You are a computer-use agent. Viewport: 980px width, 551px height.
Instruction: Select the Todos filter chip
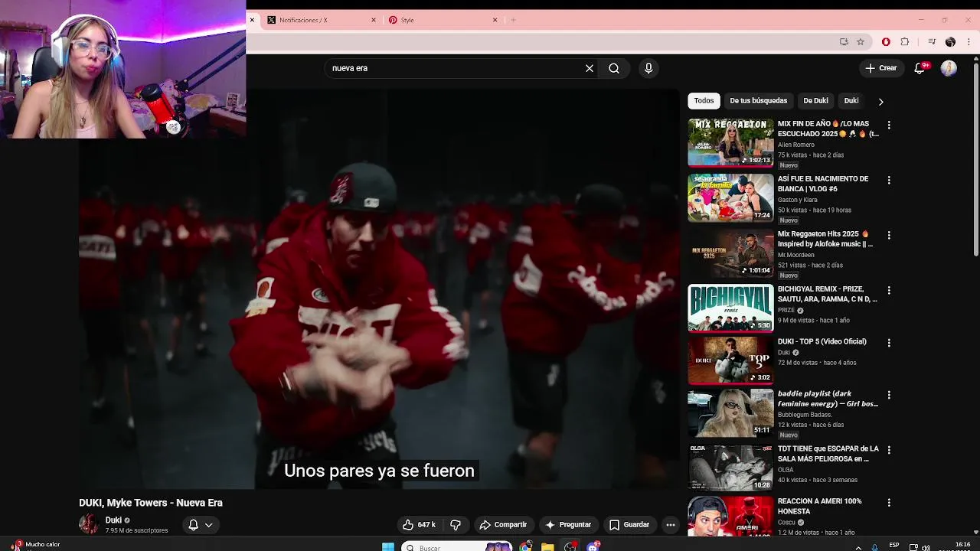point(704,100)
